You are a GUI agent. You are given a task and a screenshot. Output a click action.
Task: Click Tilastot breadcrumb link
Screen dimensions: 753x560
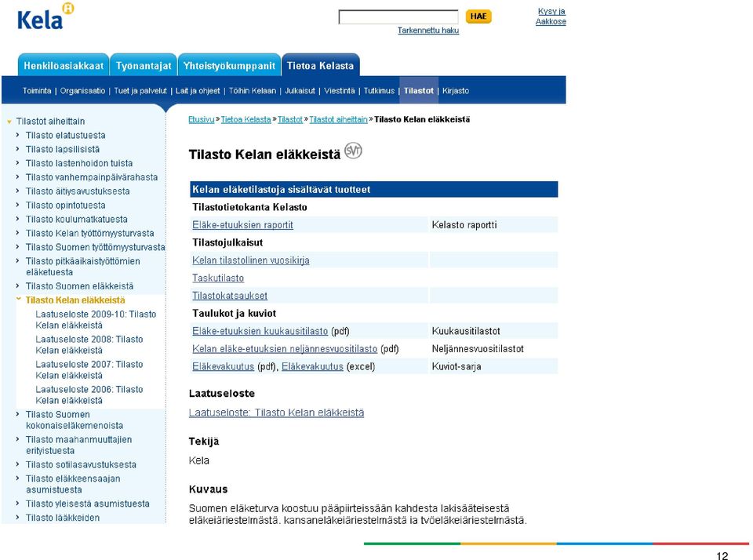pos(290,119)
